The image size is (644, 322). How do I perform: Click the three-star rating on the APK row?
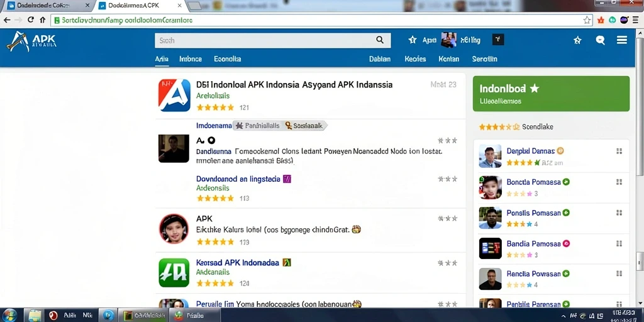[x=447, y=218]
